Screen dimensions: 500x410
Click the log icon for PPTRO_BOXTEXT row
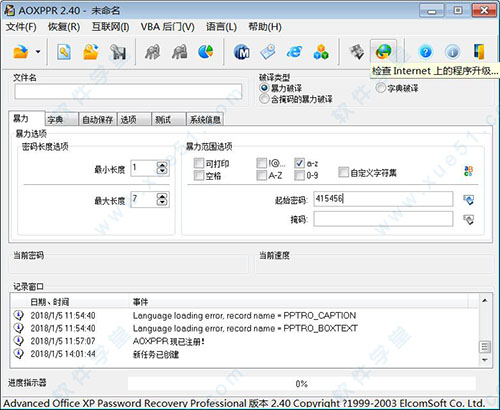point(19,328)
